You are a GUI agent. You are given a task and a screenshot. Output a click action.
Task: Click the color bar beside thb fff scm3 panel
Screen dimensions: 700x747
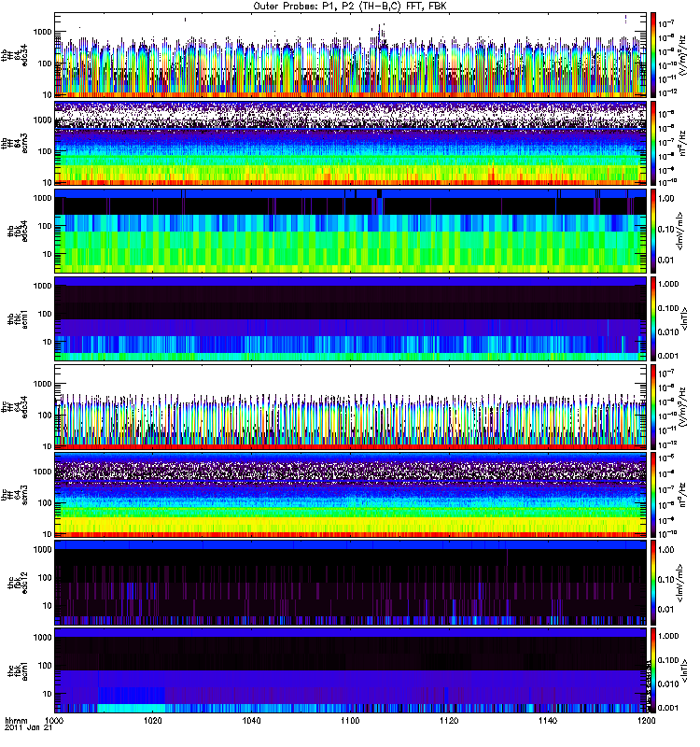click(x=653, y=143)
